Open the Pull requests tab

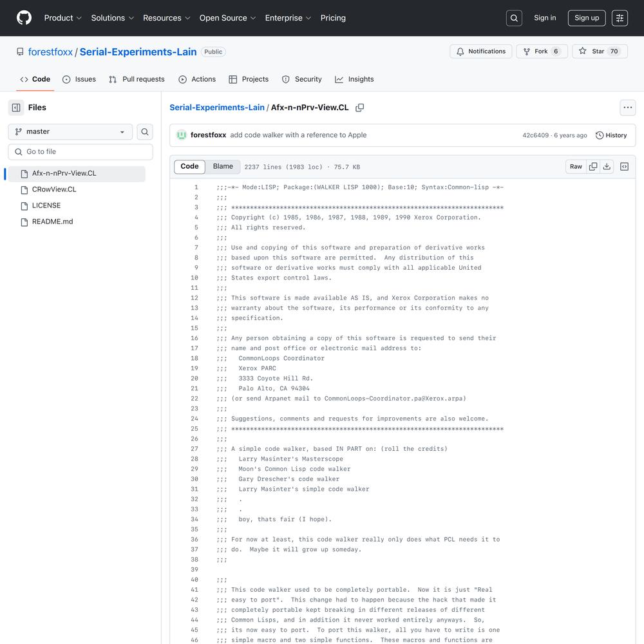[x=137, y=79]
